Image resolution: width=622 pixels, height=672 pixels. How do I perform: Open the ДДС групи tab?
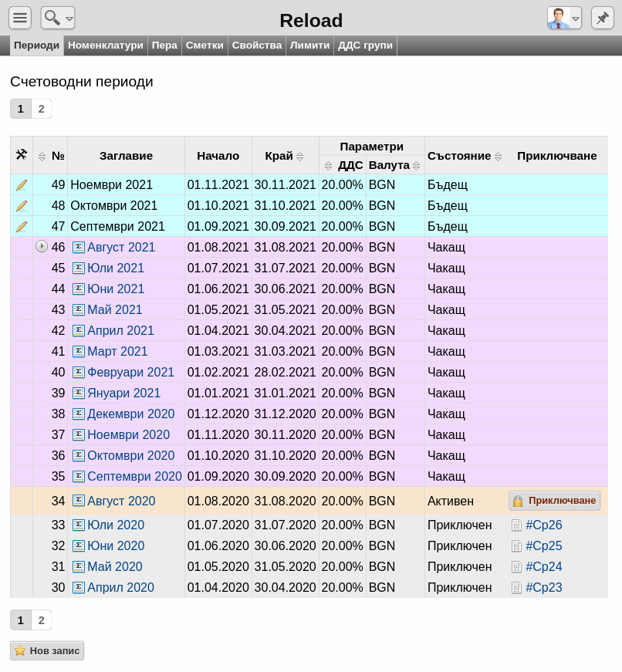(365, 46)
